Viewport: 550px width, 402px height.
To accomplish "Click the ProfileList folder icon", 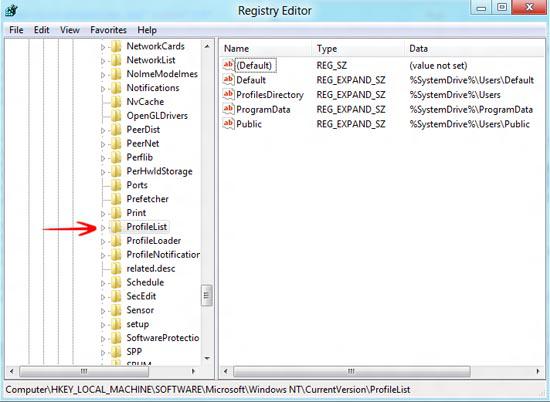I will pos(116,227).
